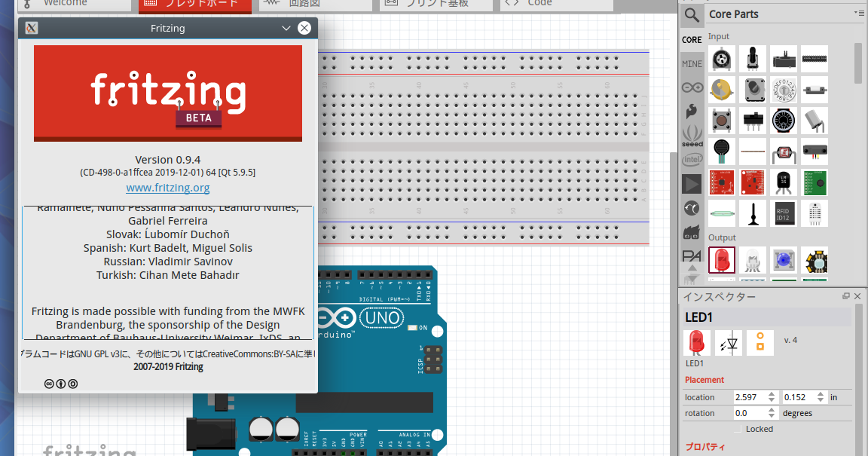
Task: Pick the white humidity sensor part
Action: (815, 214)
